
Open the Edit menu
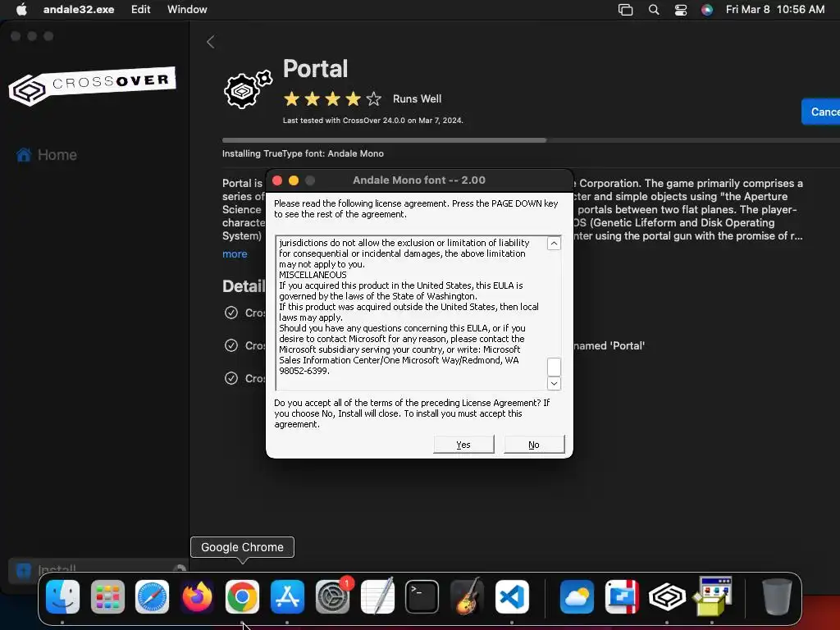tap(141, 9)
